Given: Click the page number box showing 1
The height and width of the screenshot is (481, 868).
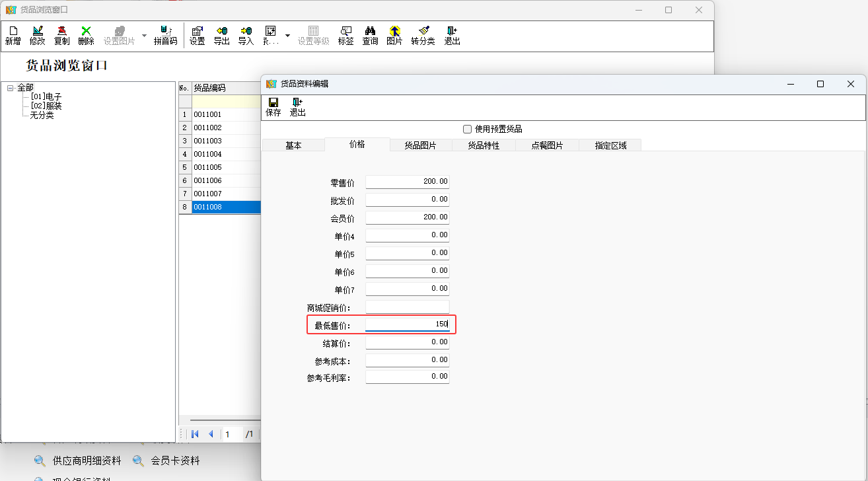Looking at the screenshot, I should (232, 434).
